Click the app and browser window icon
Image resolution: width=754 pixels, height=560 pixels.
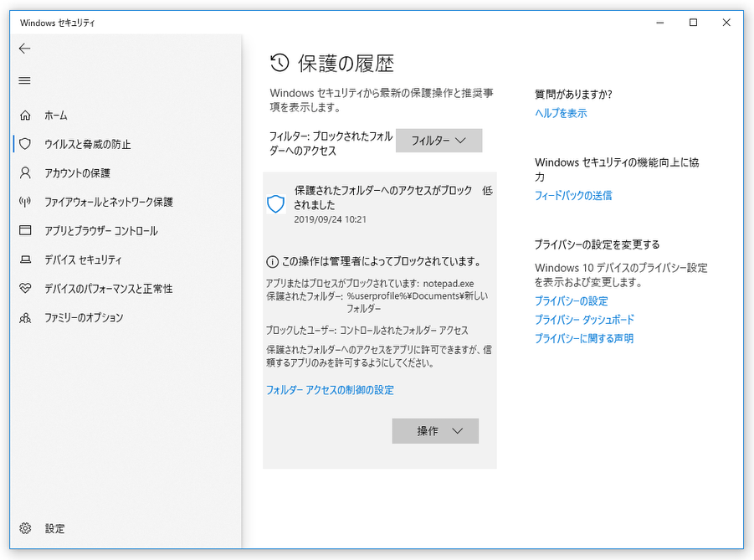(25, 230)
